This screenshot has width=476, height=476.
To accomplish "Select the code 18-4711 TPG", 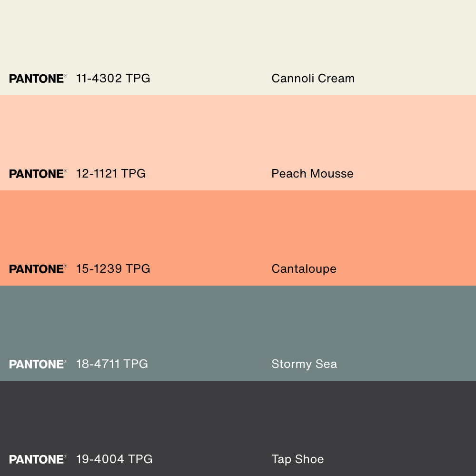I will tap(112, 364).
